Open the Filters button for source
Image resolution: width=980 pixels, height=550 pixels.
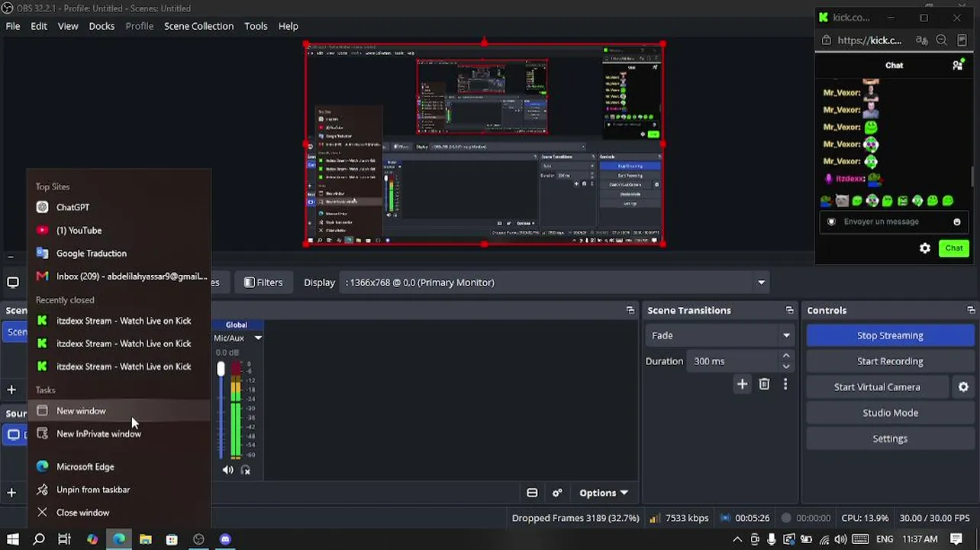pyautogui.click(x=263, y=283)
